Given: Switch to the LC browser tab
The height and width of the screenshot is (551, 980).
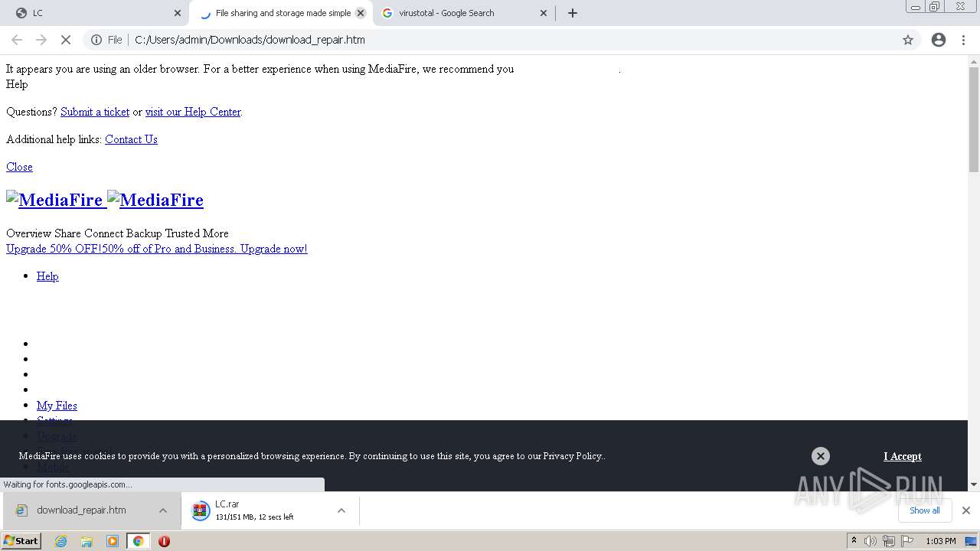Looking at the screenshot, I should point(95,13).
